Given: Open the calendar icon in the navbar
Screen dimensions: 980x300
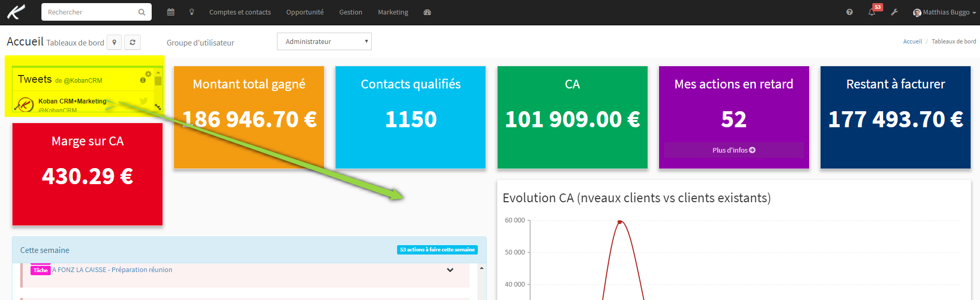Looking at the screenshot, I should coord(171,12).
